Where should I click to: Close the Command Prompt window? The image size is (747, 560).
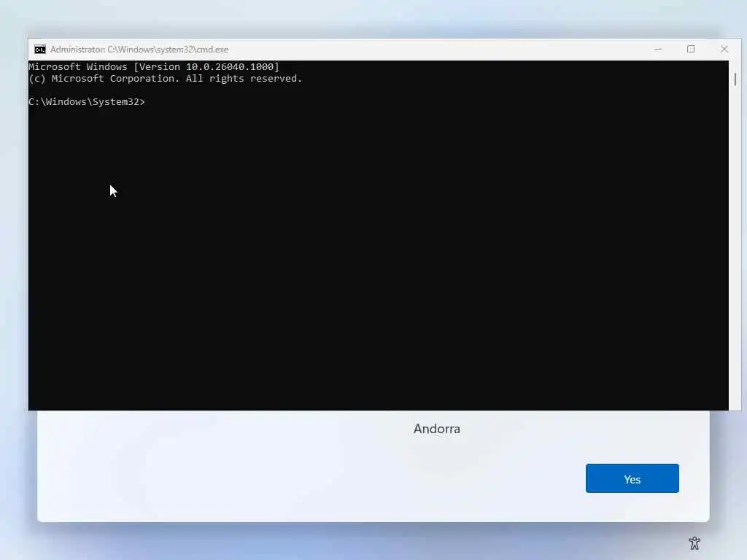[x=724, y=49]
